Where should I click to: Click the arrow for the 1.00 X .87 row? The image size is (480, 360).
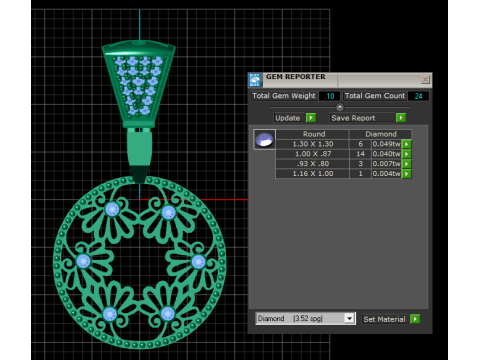[407, 154]
